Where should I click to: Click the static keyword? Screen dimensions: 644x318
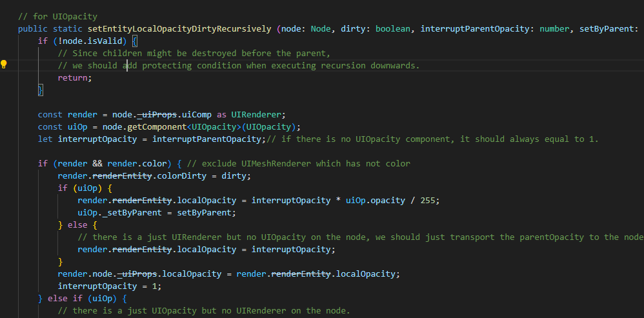tap(68, 28)
